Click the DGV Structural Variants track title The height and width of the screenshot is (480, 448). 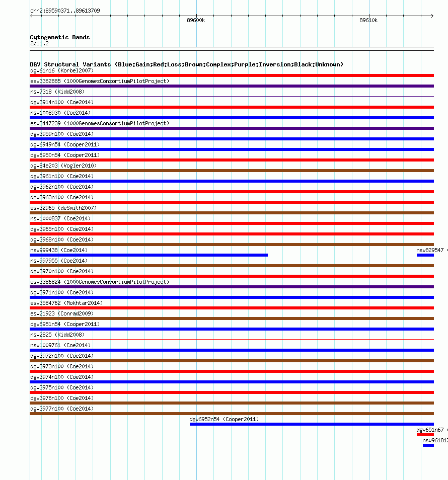186,64
